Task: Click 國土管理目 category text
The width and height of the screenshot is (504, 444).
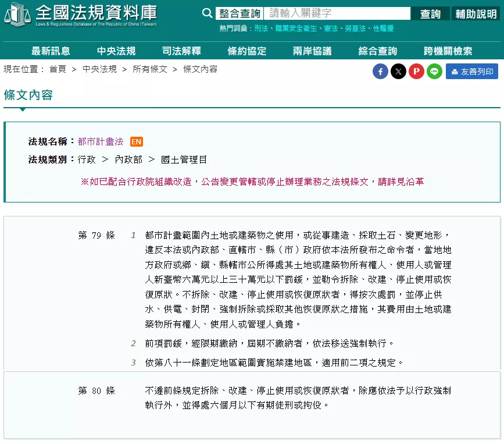Action: [x=184, y=159]
